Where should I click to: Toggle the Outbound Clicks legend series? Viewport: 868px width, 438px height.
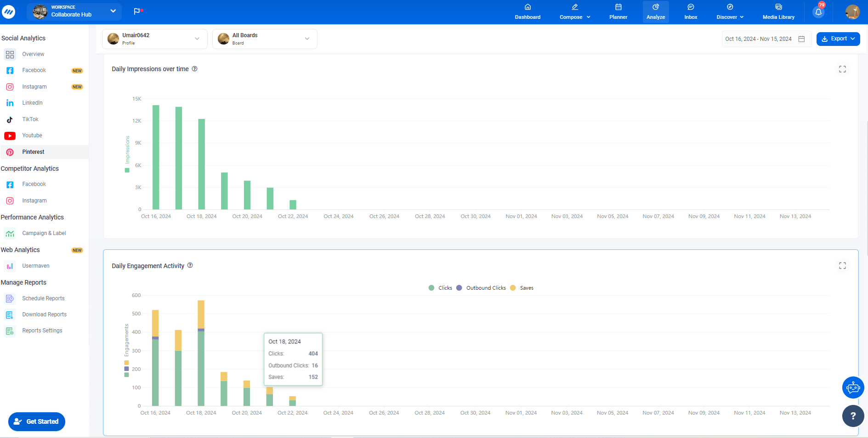[481, 288]
